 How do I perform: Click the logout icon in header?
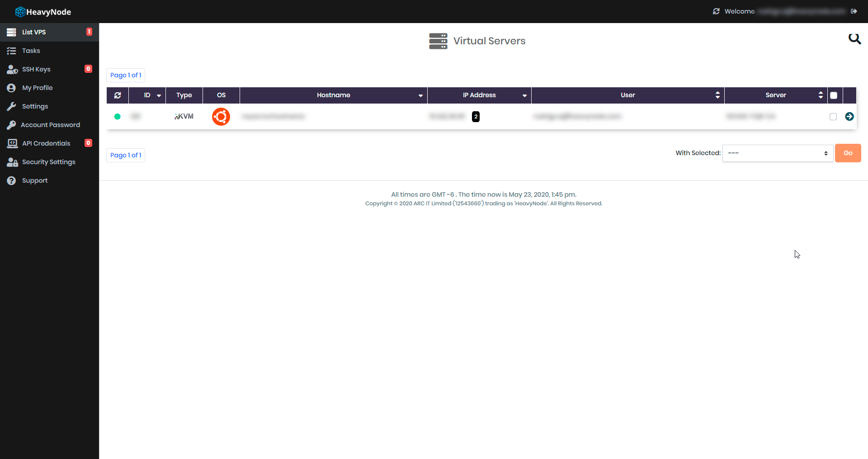pyautogui.click(x=854, y=11)
